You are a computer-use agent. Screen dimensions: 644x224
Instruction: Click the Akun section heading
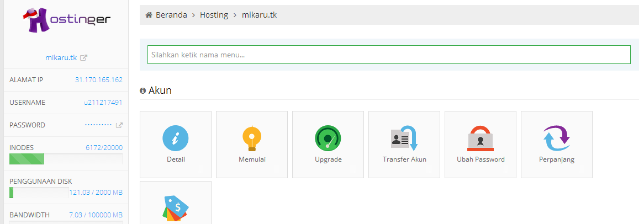click(x=160, y=90)
